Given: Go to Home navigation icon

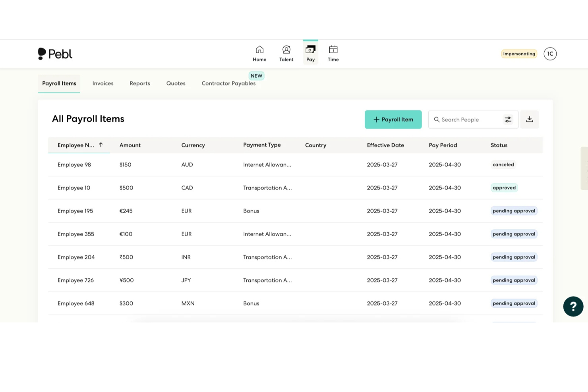Looking at the screenshot, I should pos(259,54).
